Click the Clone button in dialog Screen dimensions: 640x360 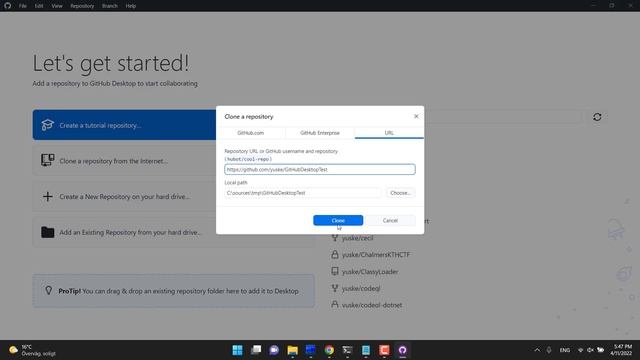(338, 220)
